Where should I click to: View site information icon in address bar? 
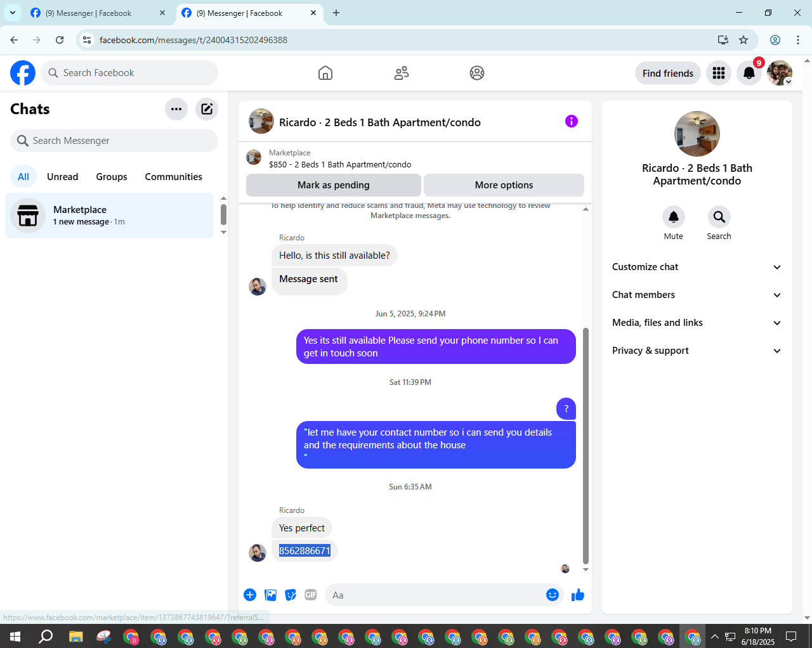87,40
